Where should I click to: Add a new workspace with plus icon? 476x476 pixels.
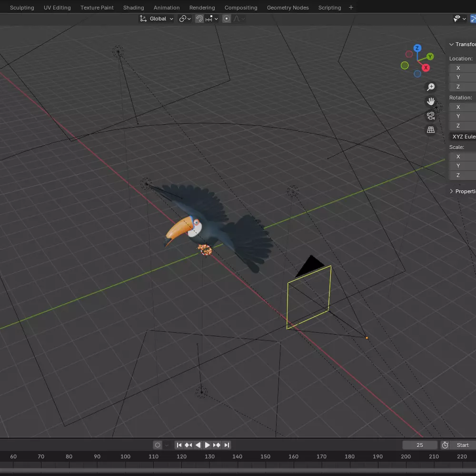click(351, 8)
